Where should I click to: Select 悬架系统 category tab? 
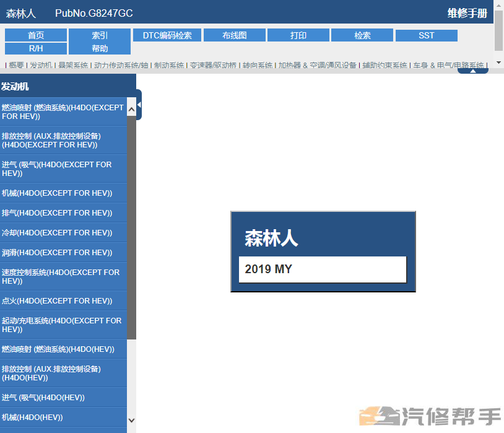pos(73,65)
